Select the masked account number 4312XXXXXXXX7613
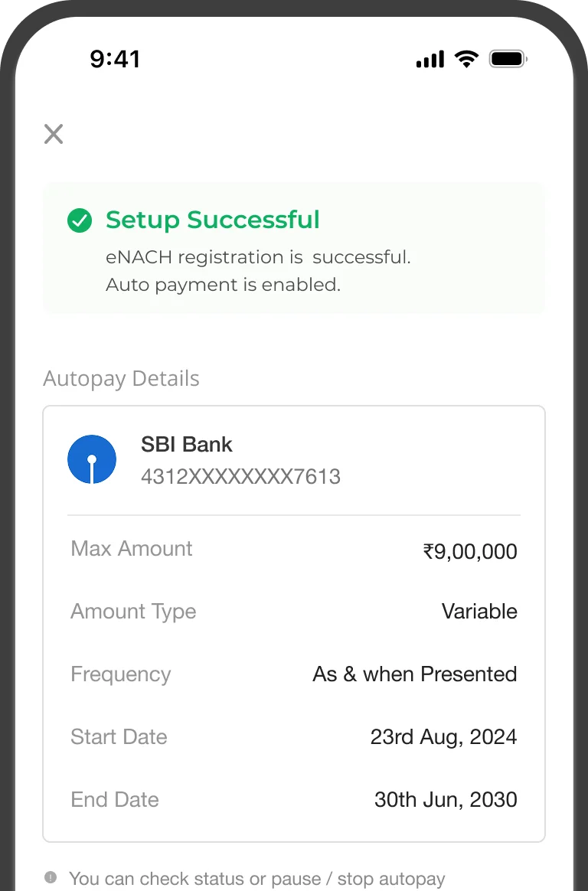 click(x=240, y=477)
